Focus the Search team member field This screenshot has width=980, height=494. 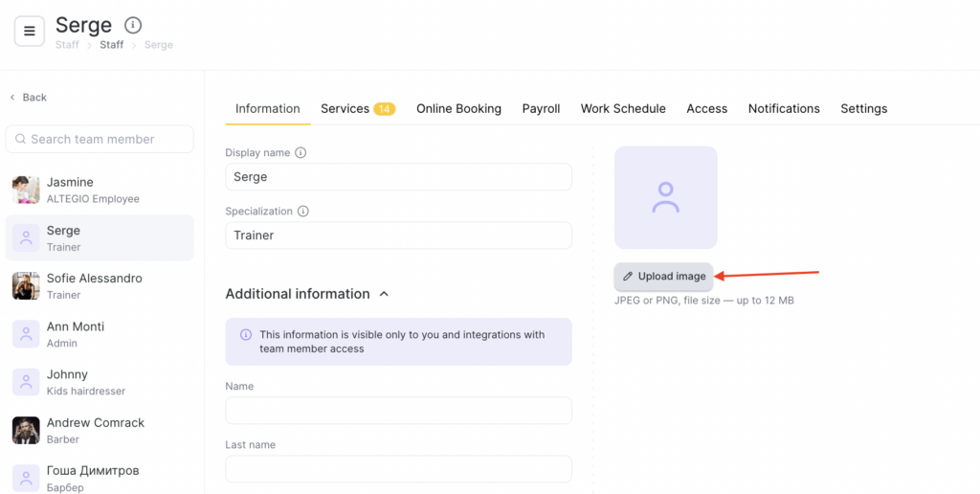click(100, 139)
